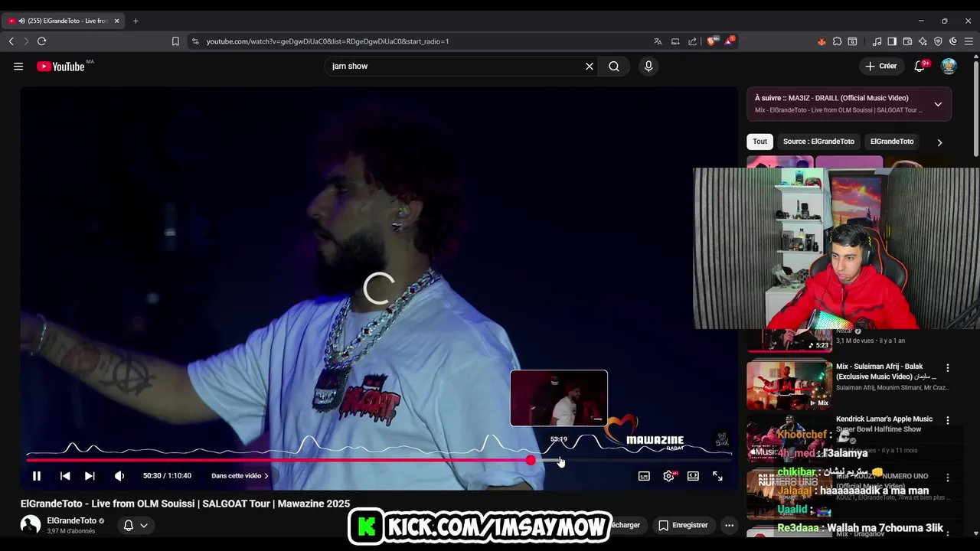Open the Brave Wallet icon
This screenshot has width=980, height=551.
pos(907,41)
